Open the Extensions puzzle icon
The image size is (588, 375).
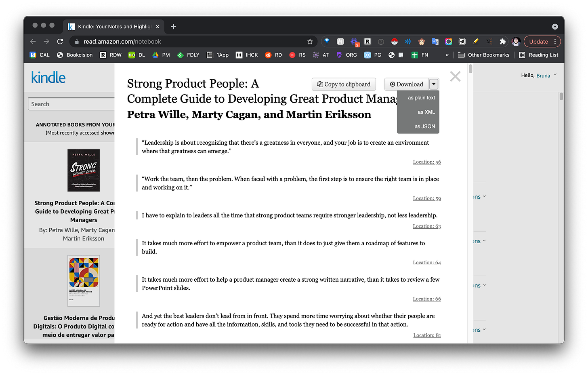pos(502,41)
